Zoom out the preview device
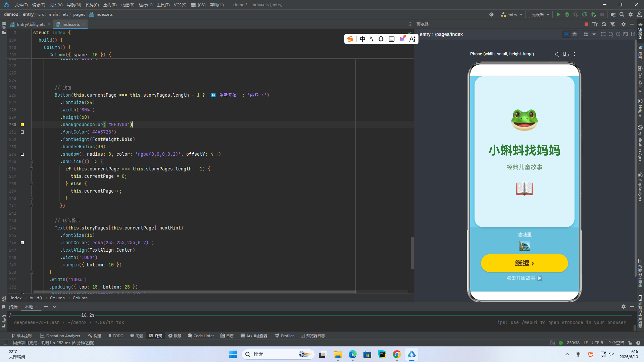 pyautogui.click(x=611, y=34)
